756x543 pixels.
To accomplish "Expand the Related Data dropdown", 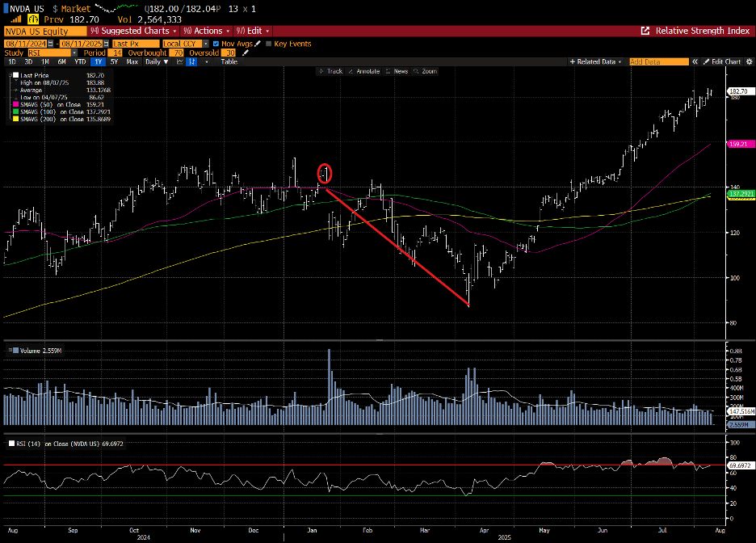I will (x=596, y=61).
